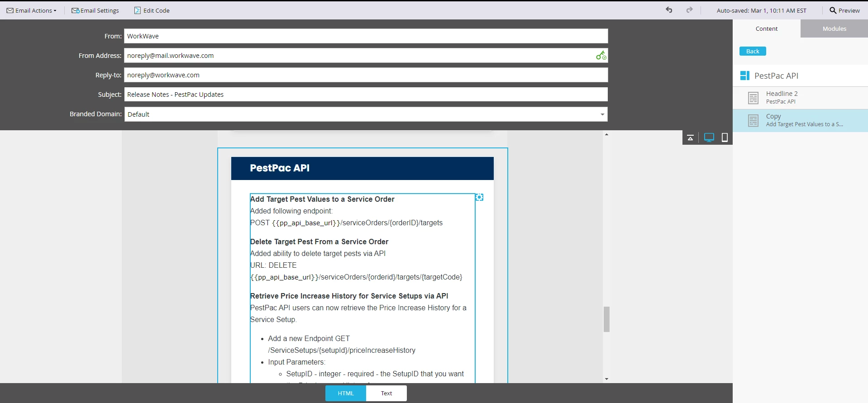Viewport: 868px width, 403px height.
Task: Click the 'Input Parameters:' bullet text
Action: (x=296, y=362)
